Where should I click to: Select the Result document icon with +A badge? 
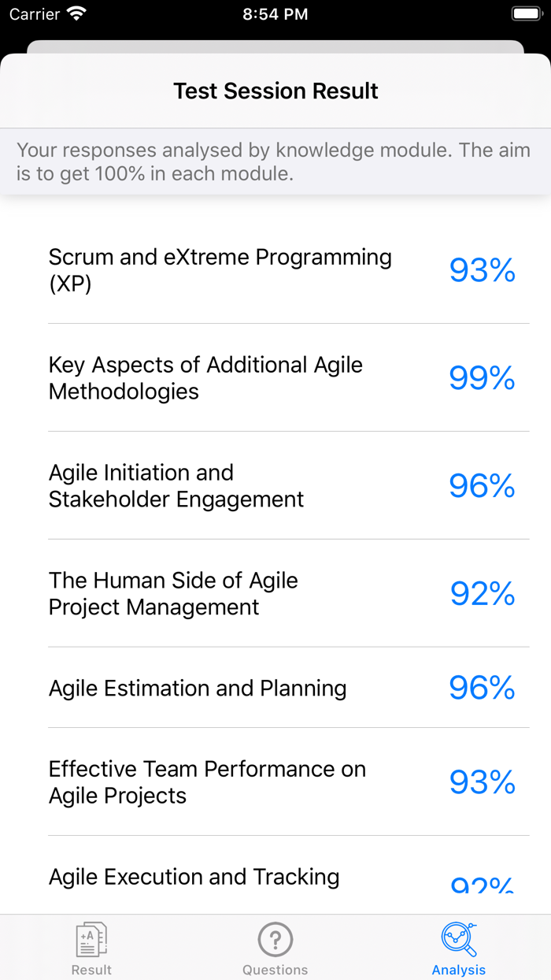click(x=91, y=939)
